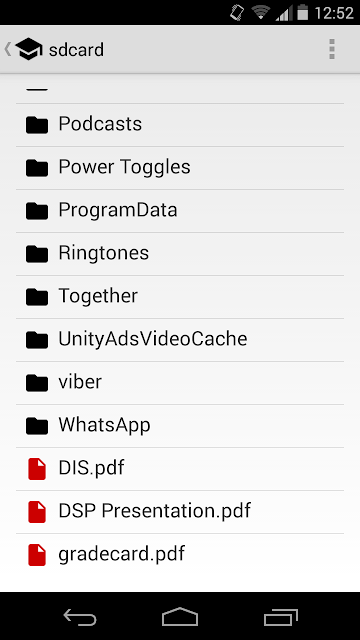
Task: Open the Ringtones folder
Action: point(180,254)
